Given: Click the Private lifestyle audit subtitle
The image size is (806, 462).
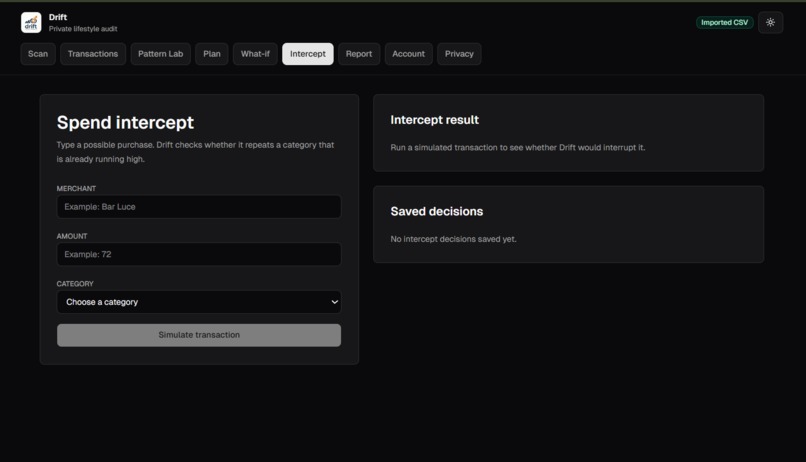Looking at the screenshot, I should tap(83, 29).
